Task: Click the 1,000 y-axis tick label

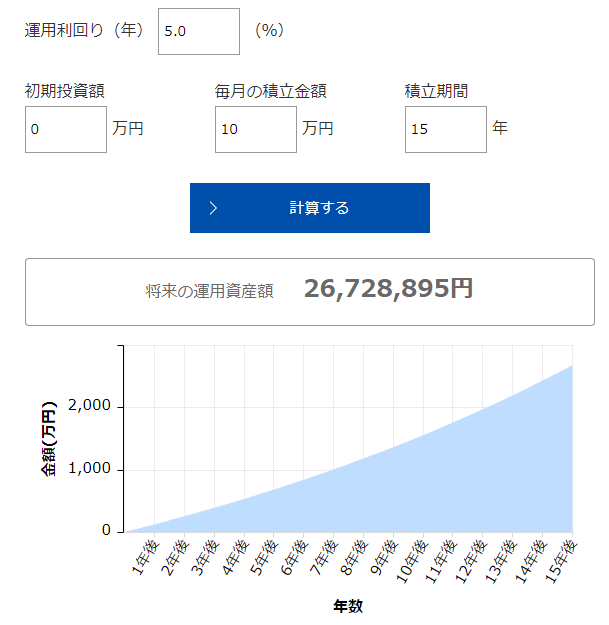Action: coord(89,468)
